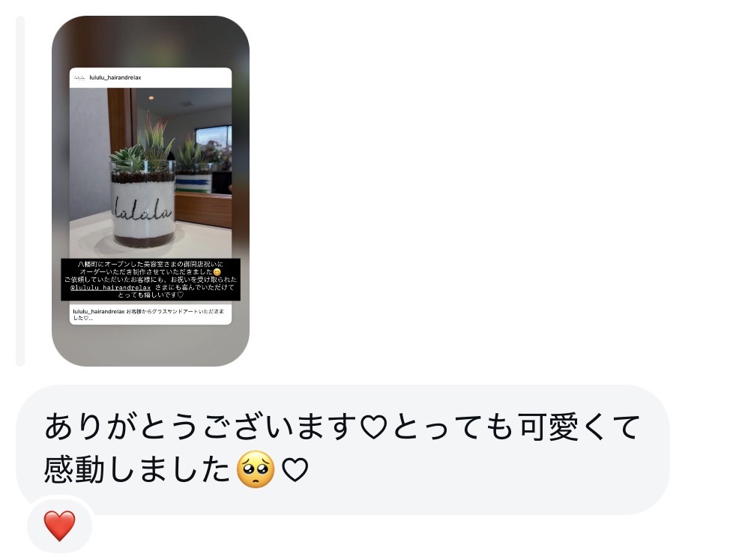Click the red heart reaction badge
The height and width of the screenshot is (560, 730).
[x=59, y=526]
